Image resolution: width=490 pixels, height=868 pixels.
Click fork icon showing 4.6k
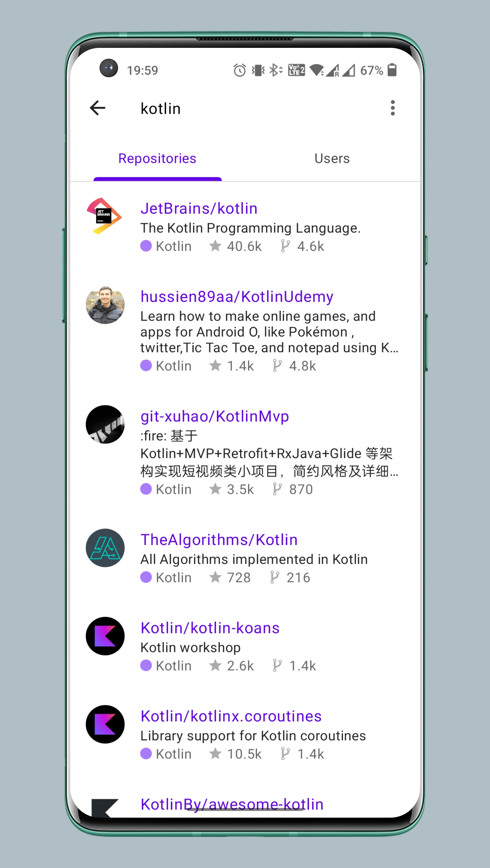(x=285, y=246)
